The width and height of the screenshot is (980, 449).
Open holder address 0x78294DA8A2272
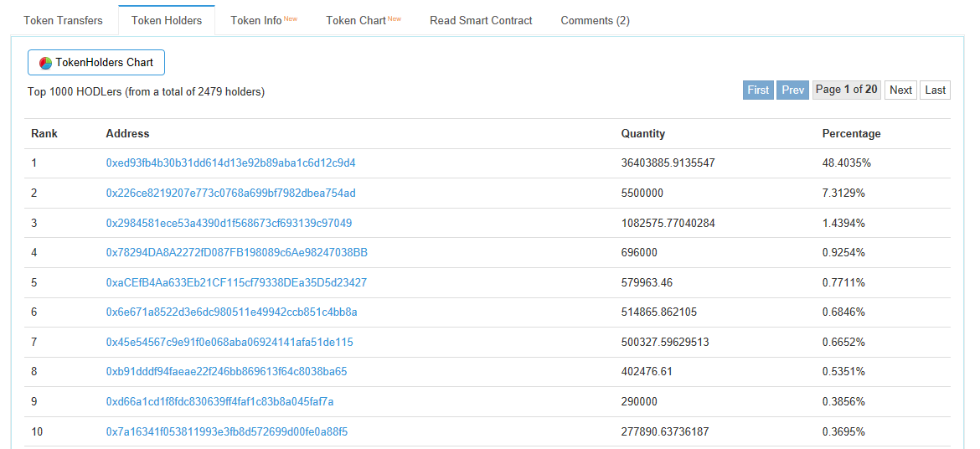tap(236, 252)
